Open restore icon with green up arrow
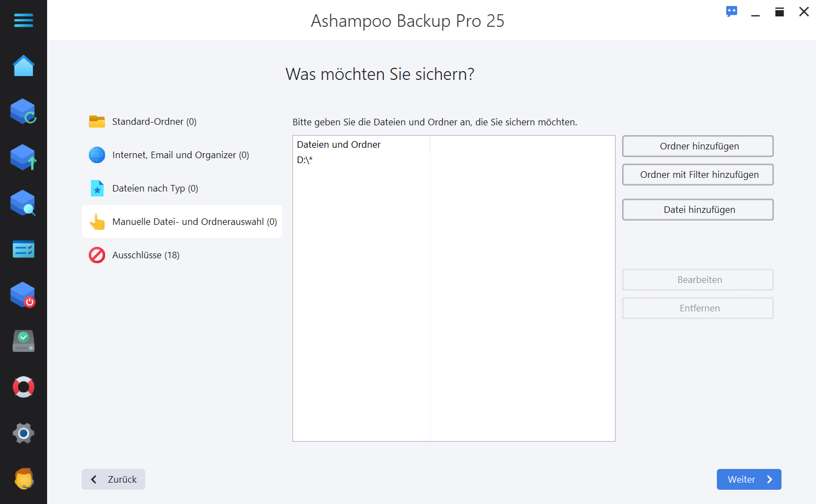Screen dimensions: 816x504 pos(24,158)
